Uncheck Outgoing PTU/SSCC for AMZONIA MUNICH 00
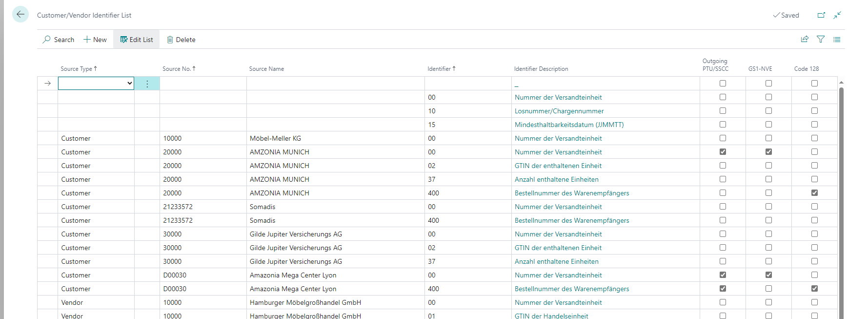The height and width of the screenshot is (319, 868). click(723, 152)
